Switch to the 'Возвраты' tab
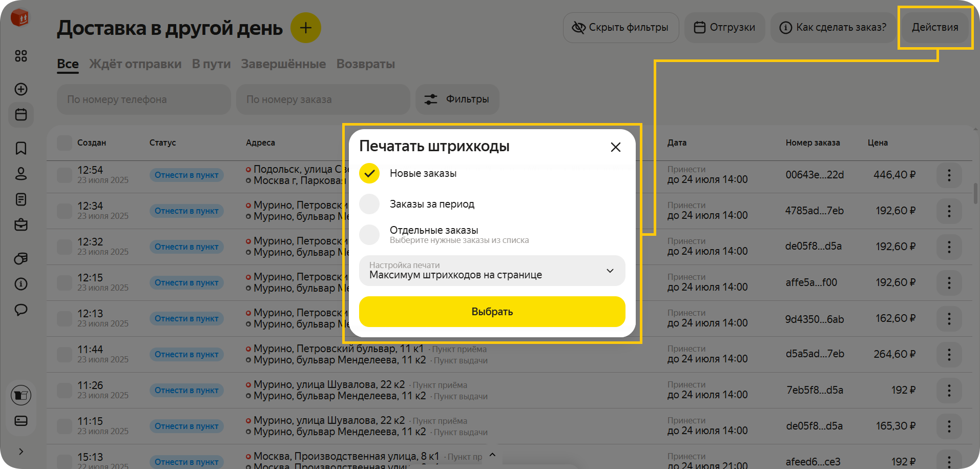Screen dimensions: 980x469 pos(366,64)
